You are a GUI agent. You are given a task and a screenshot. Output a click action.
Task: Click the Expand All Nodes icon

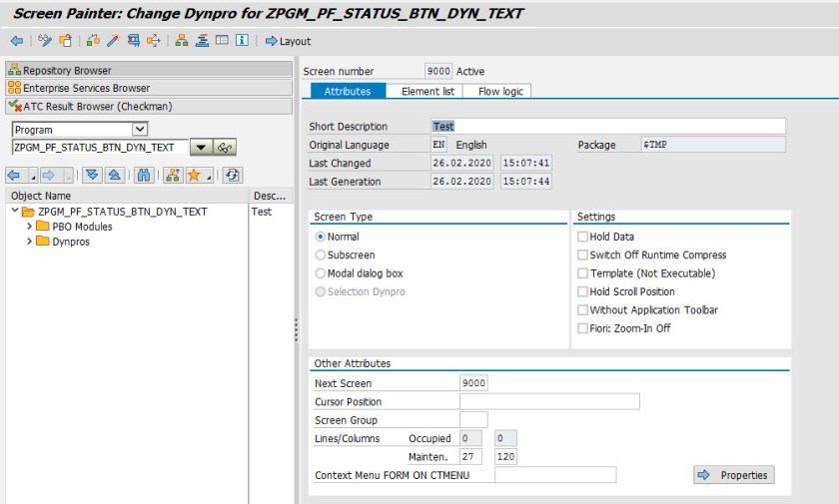pyautogui.click(x=93, y=175)
